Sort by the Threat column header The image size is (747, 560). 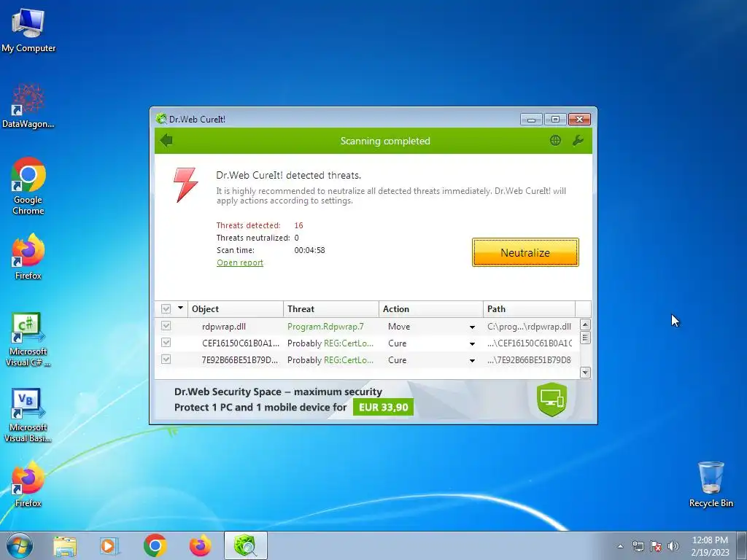[x=331, y=309]
